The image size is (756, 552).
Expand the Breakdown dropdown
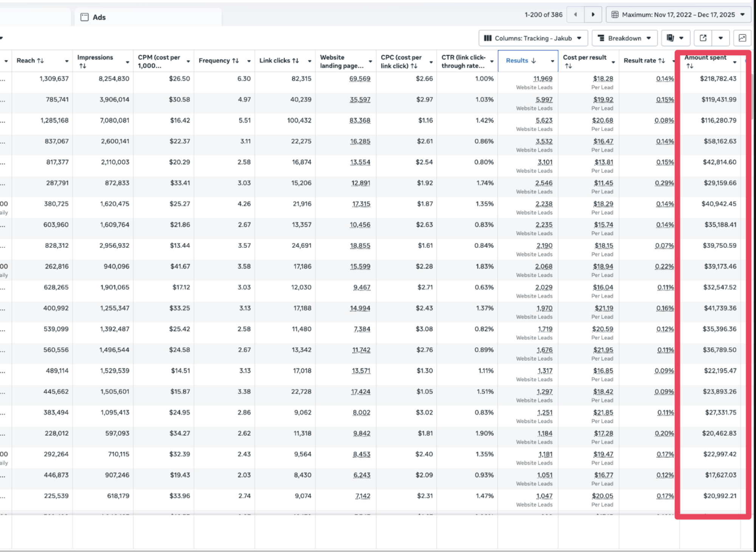click(x=624, y=38)
